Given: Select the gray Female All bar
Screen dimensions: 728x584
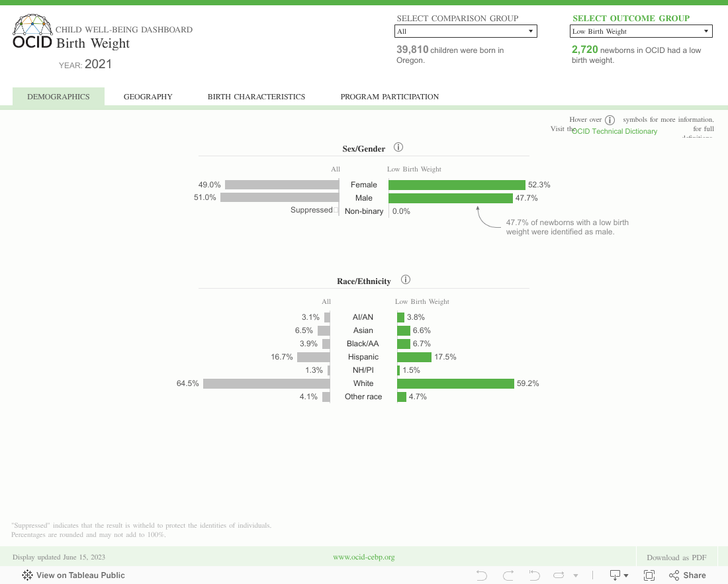Looking at the screenshot, I should point(282,185).
